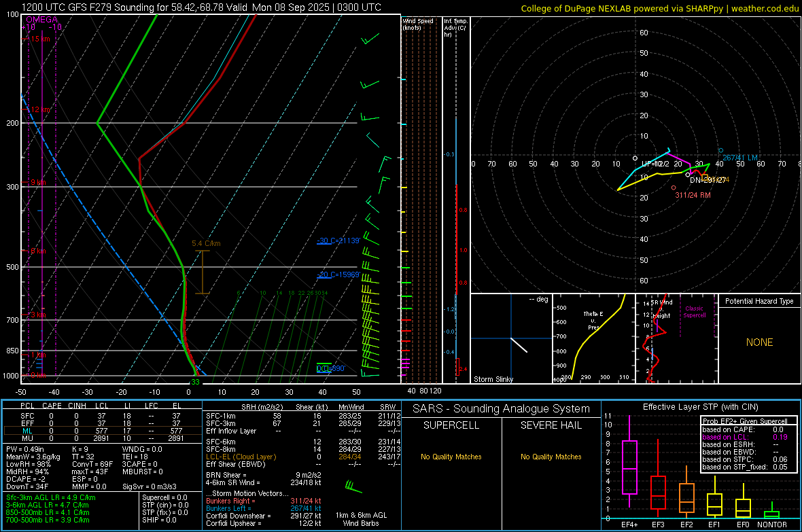Viewport: 802px width, 532px height.
Task: Click the MeanW = 3.6g/kg value
Action: click(33, 457)
